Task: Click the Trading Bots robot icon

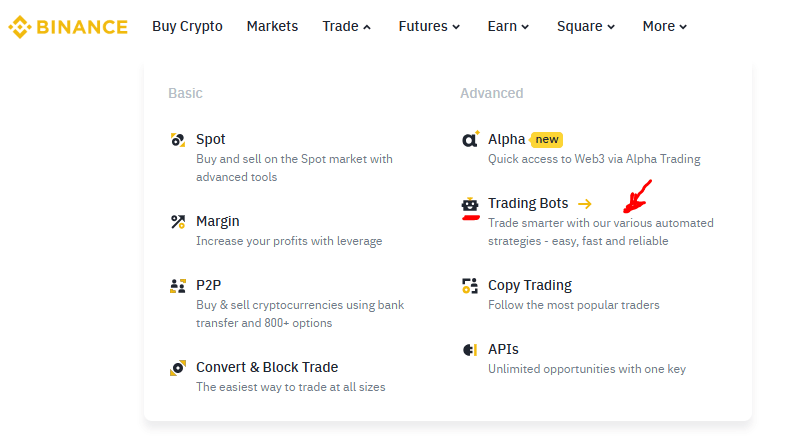Action: point(470,205)
